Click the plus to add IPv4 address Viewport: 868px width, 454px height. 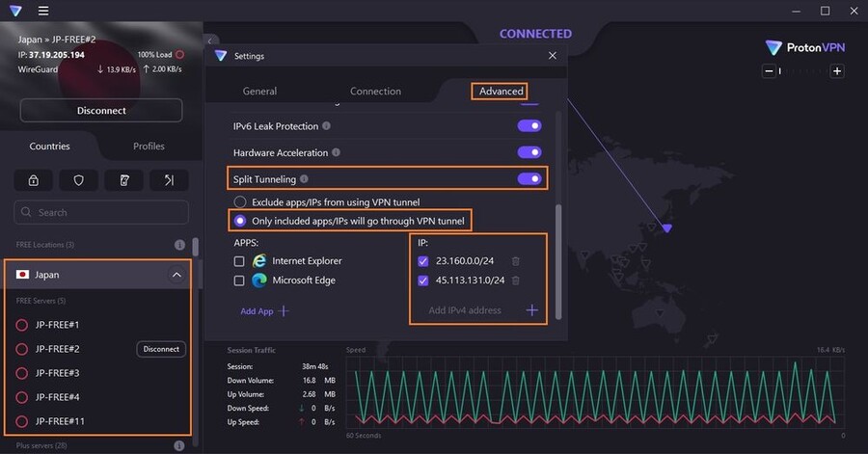tap(531, 310)
